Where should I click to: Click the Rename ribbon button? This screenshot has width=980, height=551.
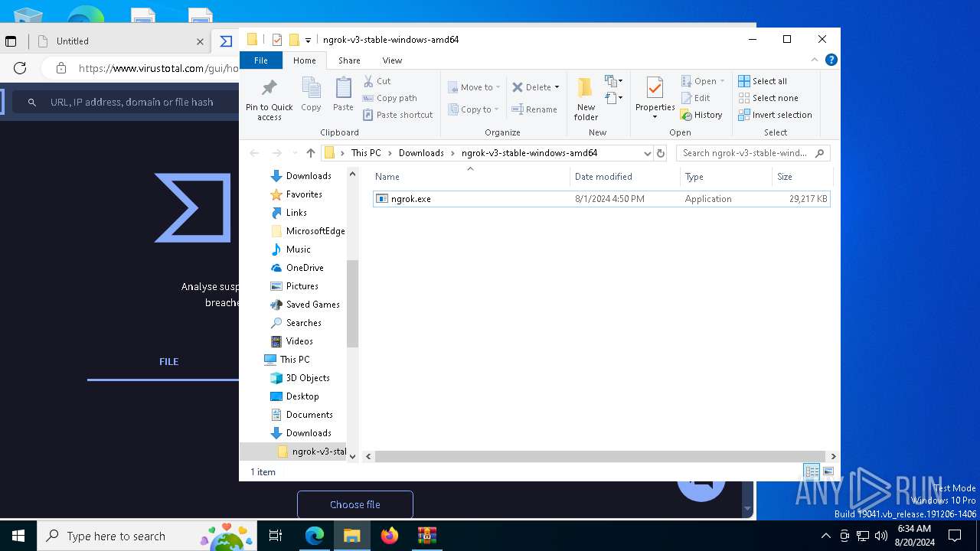point(534,109)
